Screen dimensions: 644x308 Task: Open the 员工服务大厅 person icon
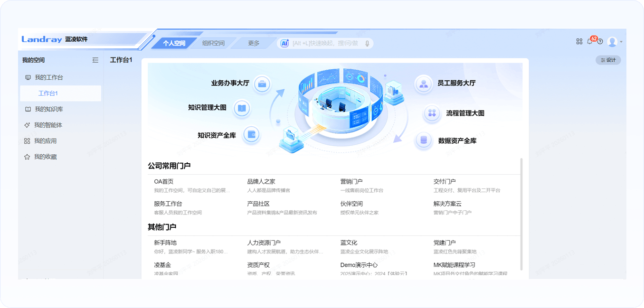coord(423,84)
